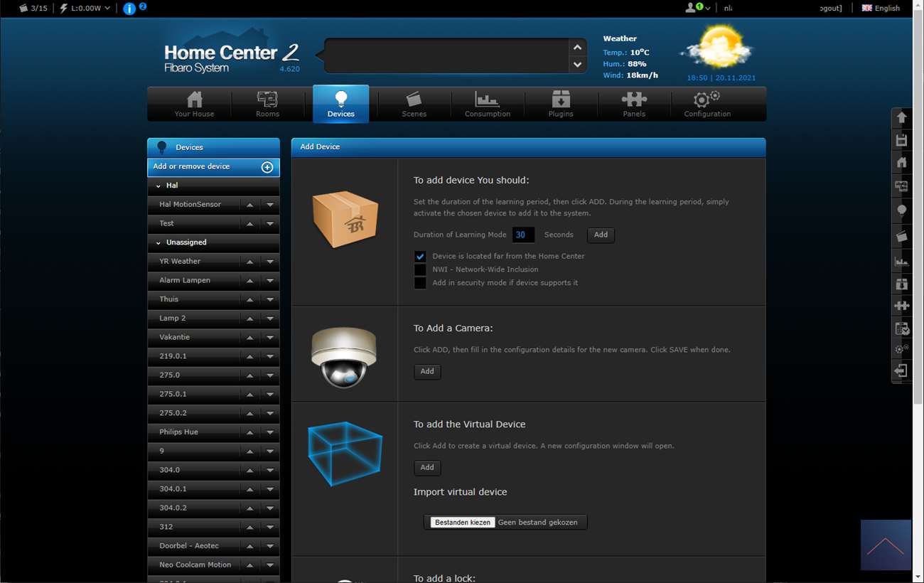
Task: Click Add under To Add a Camera
Action: tap(427, 371)
